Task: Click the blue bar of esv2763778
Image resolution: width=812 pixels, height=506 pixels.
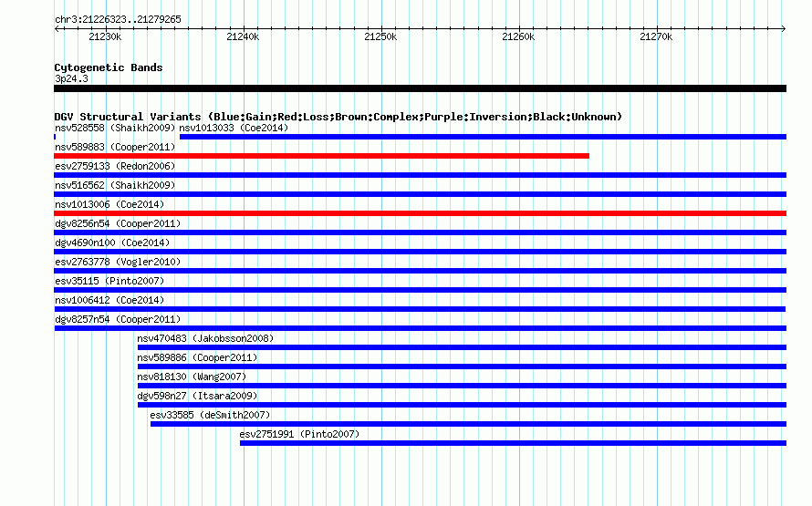Action: point(420,271)
